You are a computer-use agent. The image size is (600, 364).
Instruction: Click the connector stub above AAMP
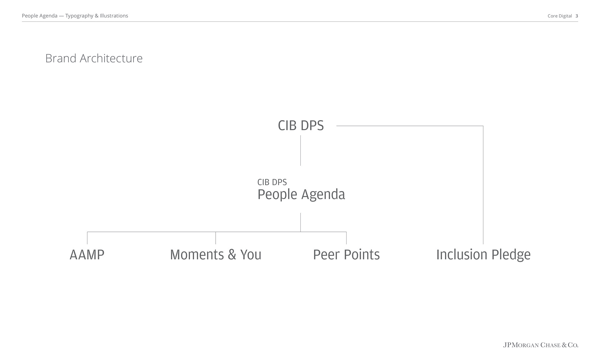(x=87, y=238)
